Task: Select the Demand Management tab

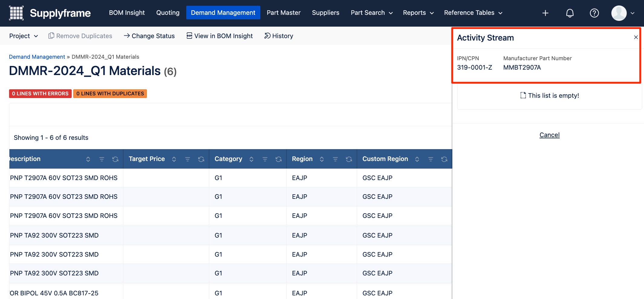Action: point(223,13)
